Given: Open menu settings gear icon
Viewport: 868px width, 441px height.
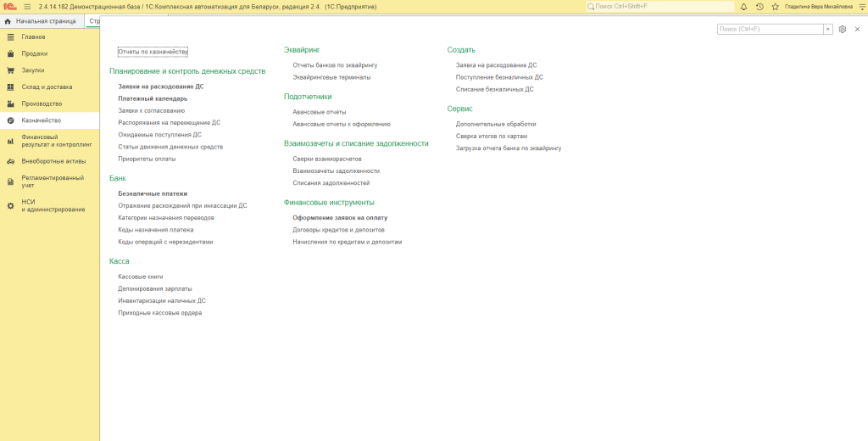Looking at the screenshot, I should point(843,29).
